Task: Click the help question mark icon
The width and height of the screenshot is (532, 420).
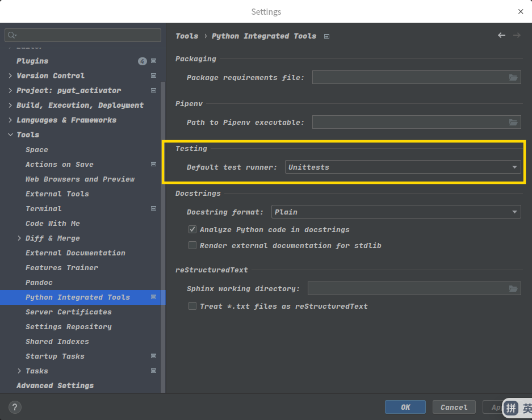Action: 15,407
